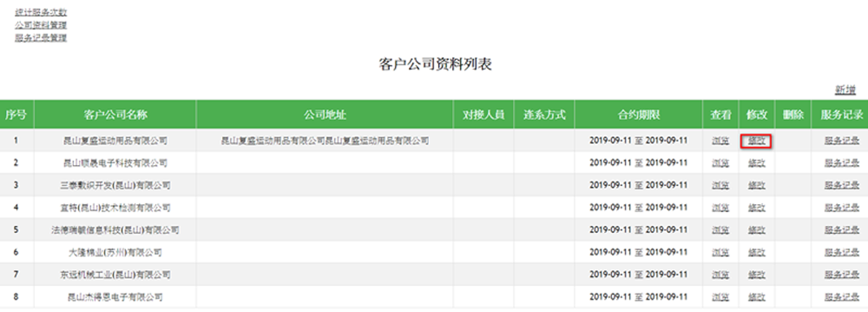This screenshot has height=312, width=868.
Task: Click 修改 for 昆山复盛运动用品有限公司
Action: click(757, 141)
